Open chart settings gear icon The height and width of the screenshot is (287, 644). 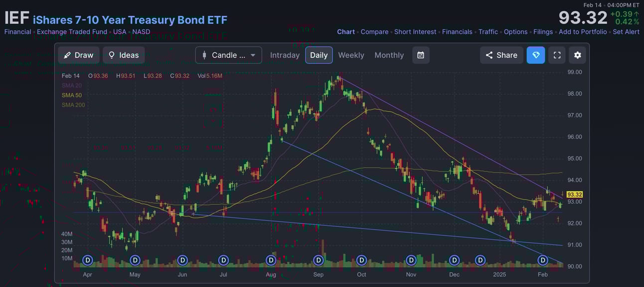pyautogui.click(x=578, y=55)
